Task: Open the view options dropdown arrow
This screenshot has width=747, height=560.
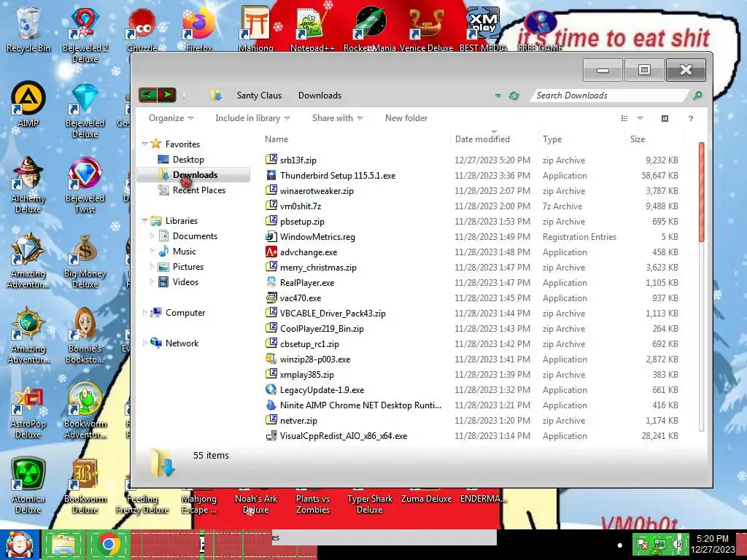Action: click(x=640, y=119)
